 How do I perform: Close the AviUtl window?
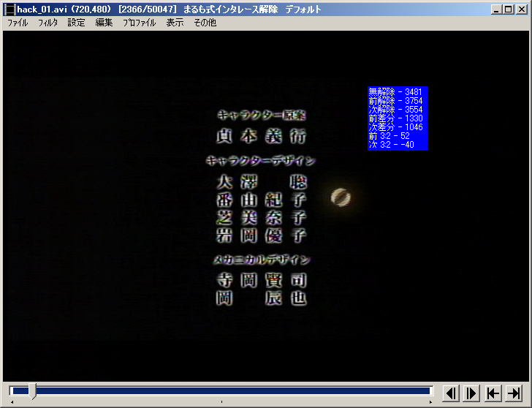[521, 10]
